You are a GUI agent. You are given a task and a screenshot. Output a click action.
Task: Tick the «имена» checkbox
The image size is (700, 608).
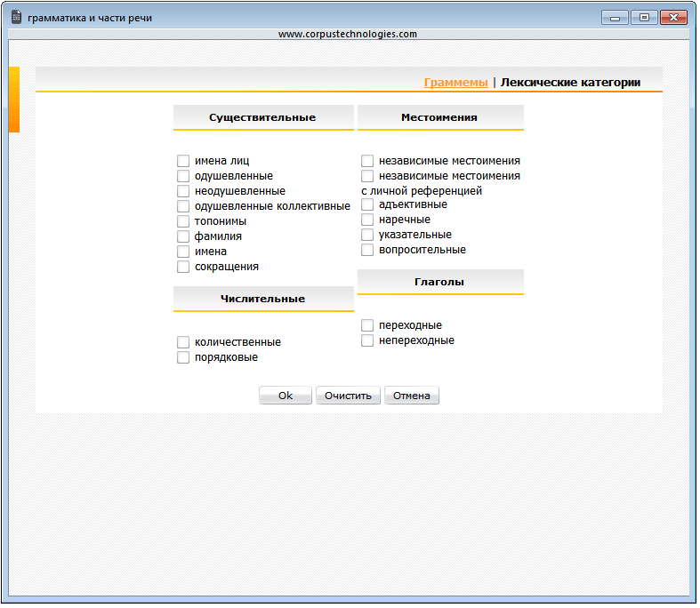click(x=183, y=252)
